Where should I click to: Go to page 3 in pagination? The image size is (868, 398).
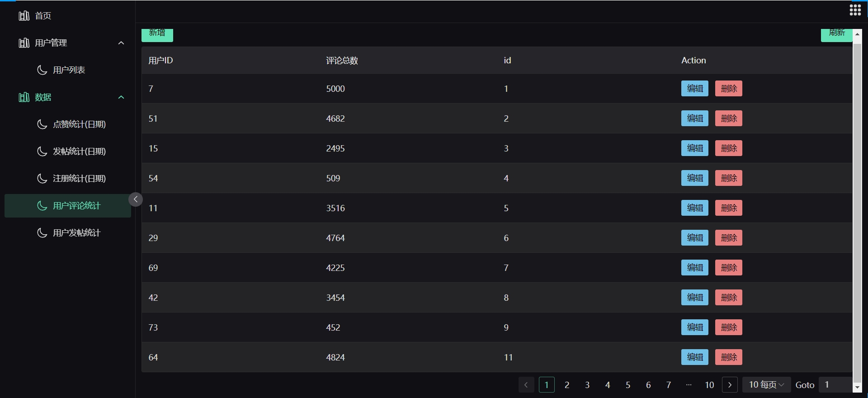click(x=587, y=385)
